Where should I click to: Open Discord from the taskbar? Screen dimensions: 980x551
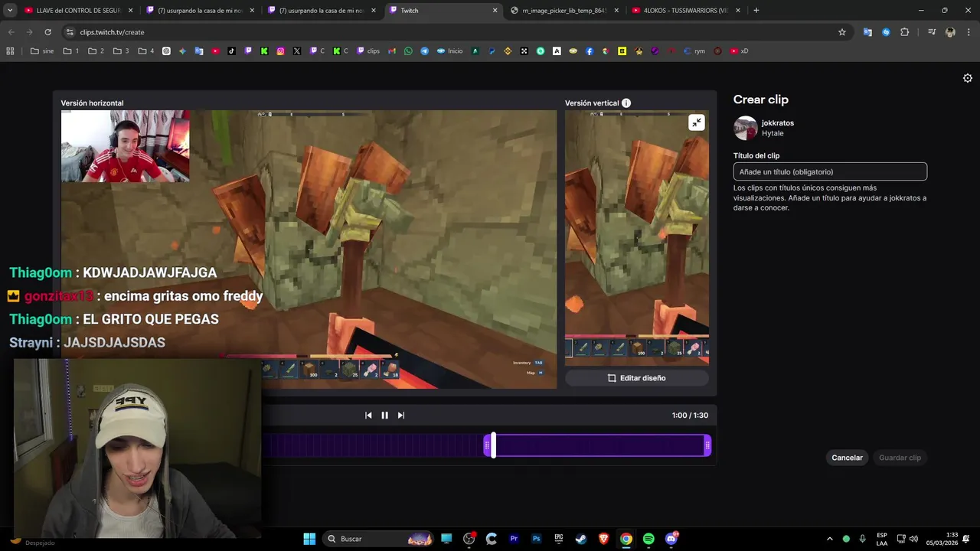tap(671, 539)
